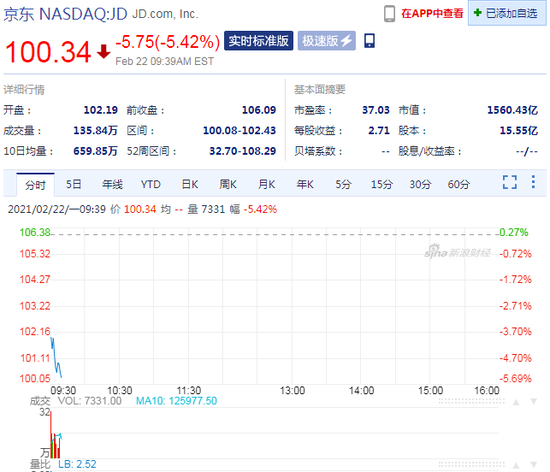
Task: Click the previous close value 106.09
Action: tap(259, 110)
